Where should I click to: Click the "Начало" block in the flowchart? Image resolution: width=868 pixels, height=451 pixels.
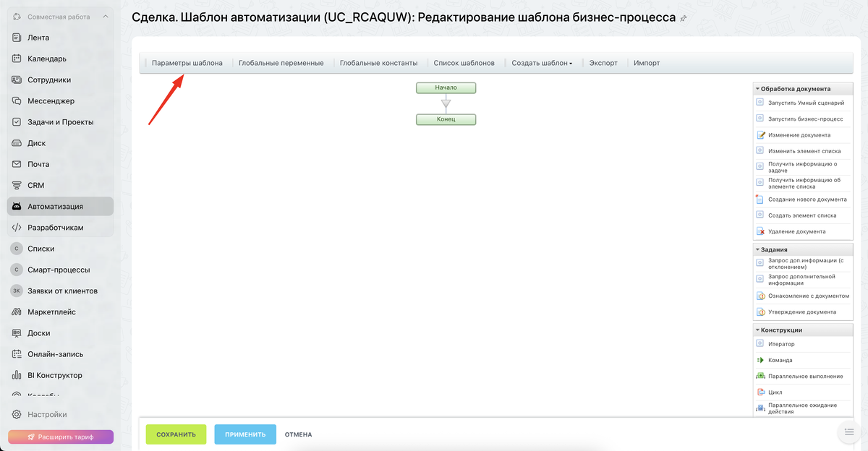coord(445,87)
